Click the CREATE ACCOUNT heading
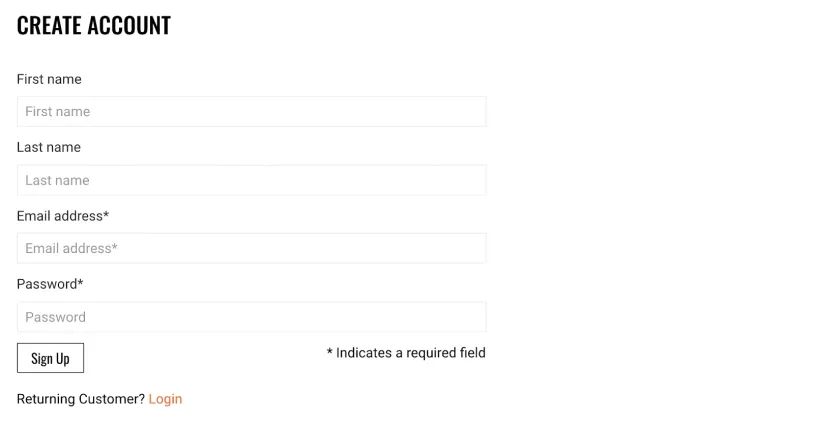 pyautogui.click(x=94, y=26)
